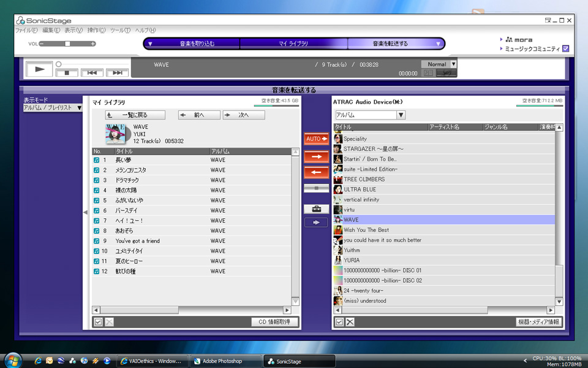
Task: Click the CD 情報取得 button
Action: (x=275, y=322)
